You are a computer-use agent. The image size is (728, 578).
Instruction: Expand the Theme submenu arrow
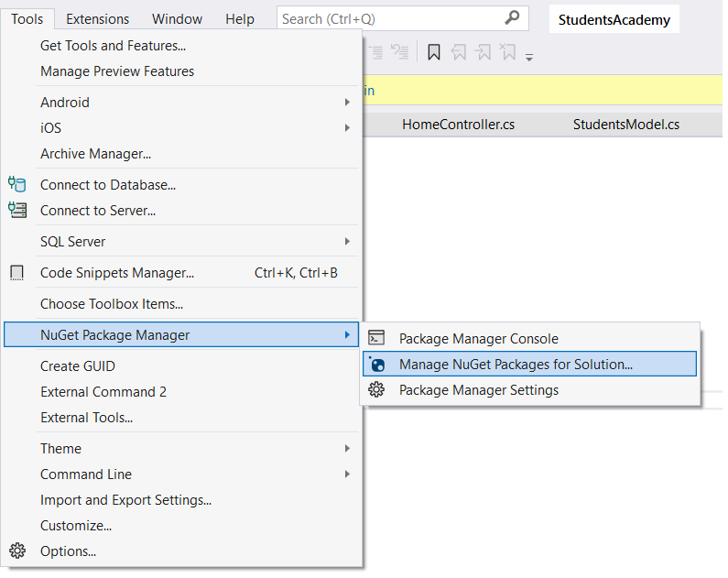[x=347, y=449]
